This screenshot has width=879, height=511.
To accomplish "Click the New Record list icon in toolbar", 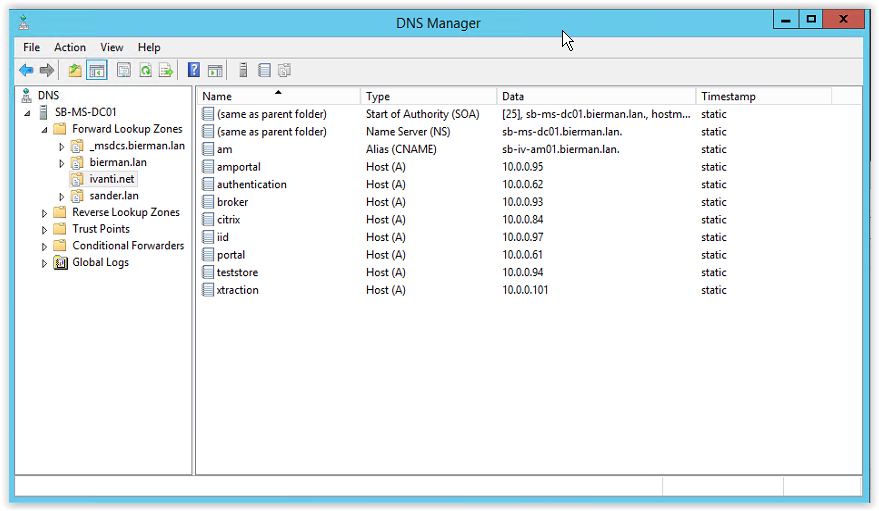I will point(264,70).
